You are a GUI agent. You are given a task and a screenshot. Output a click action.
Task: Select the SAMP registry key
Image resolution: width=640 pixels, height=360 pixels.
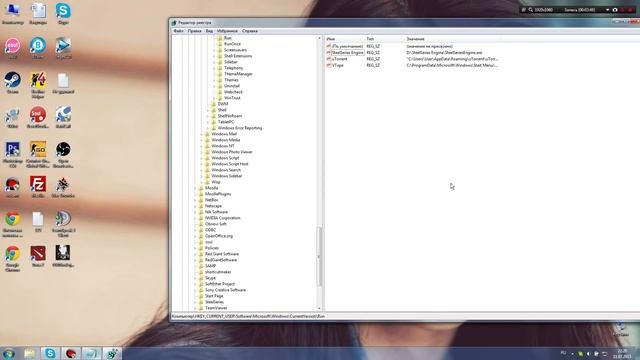[211, 266]
